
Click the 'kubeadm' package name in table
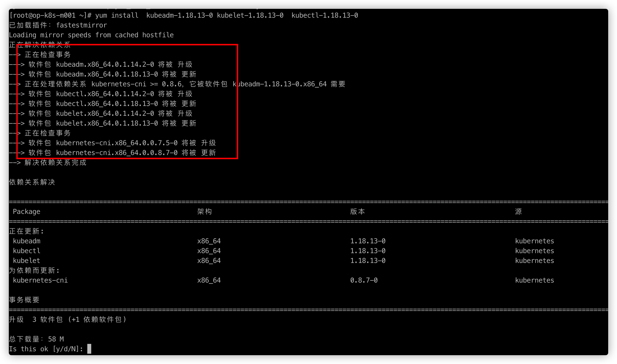pyautogui.click(x=26, y=241)
